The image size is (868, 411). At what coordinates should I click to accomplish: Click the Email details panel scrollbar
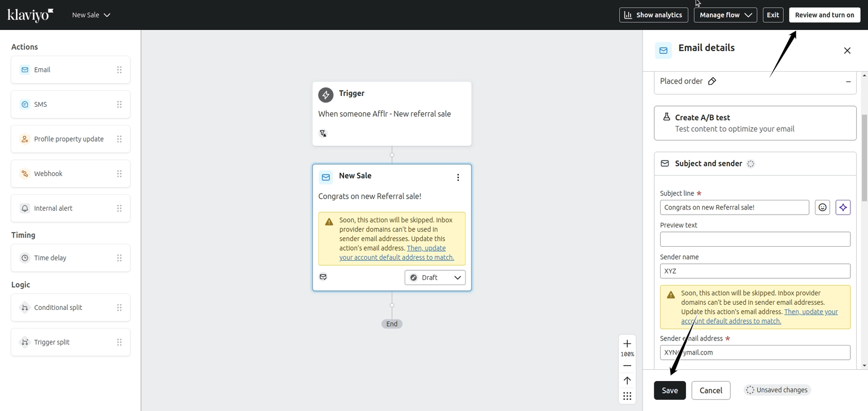point(863,158)
